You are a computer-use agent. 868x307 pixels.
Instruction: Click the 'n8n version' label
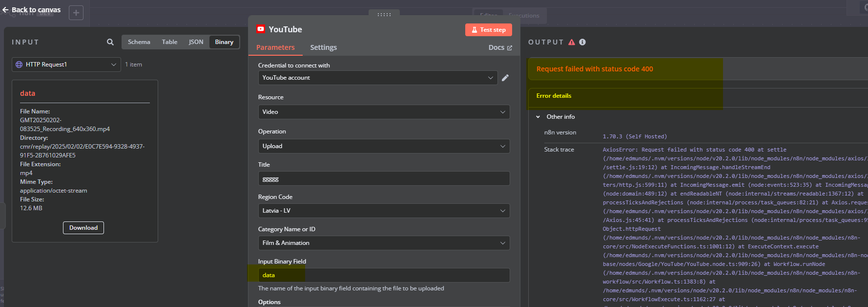coord(560,132)
